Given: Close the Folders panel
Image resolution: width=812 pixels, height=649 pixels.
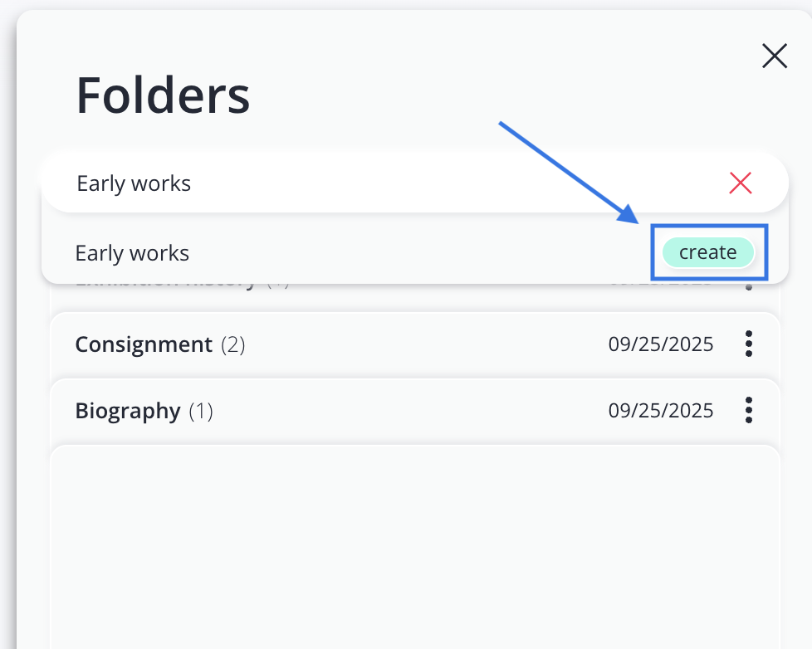Looking at the screenshot, I should 774,56.
